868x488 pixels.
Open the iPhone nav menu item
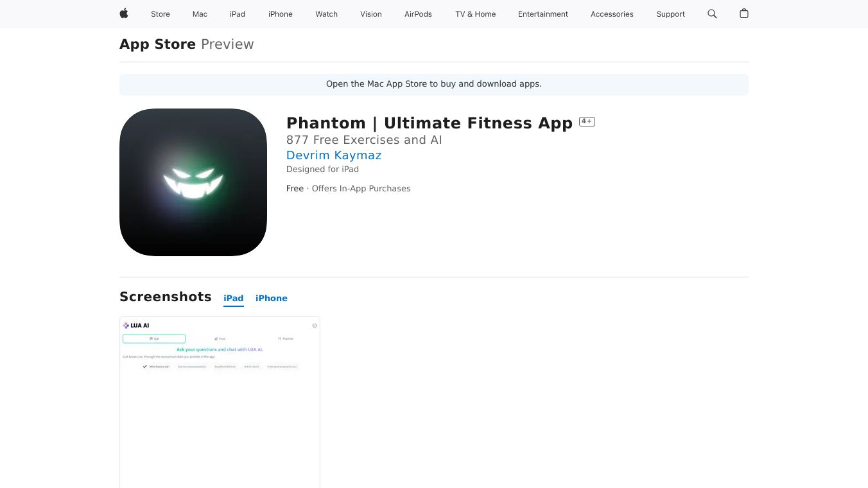[281, 14]
